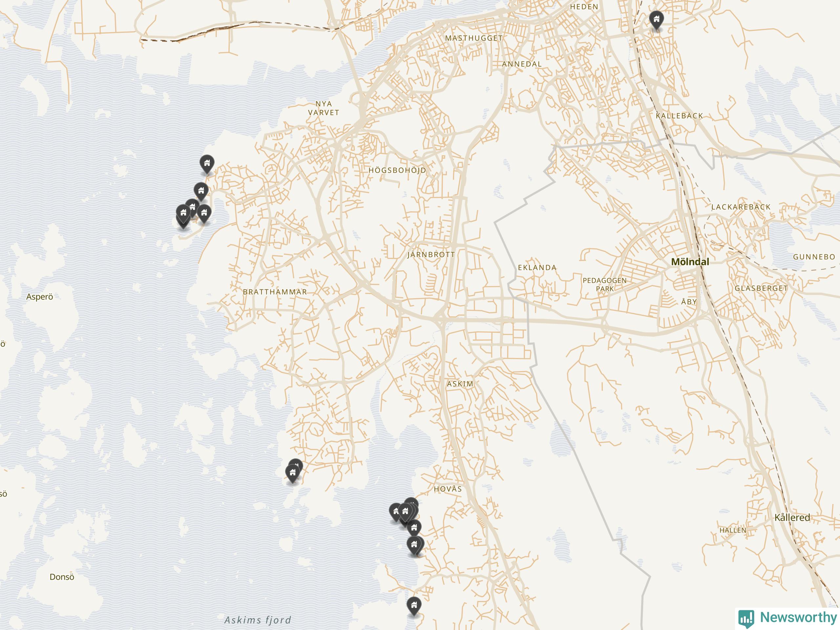Image resolution: width=840 pixels, height=630 pixels.
Task: Select the Bratthammar area label
Action: (x=275, y=292)
